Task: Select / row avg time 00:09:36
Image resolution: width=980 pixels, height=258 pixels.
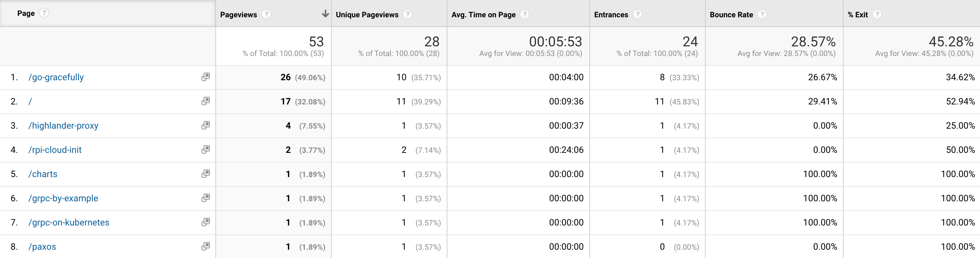Action: click(x=566, y=101)
